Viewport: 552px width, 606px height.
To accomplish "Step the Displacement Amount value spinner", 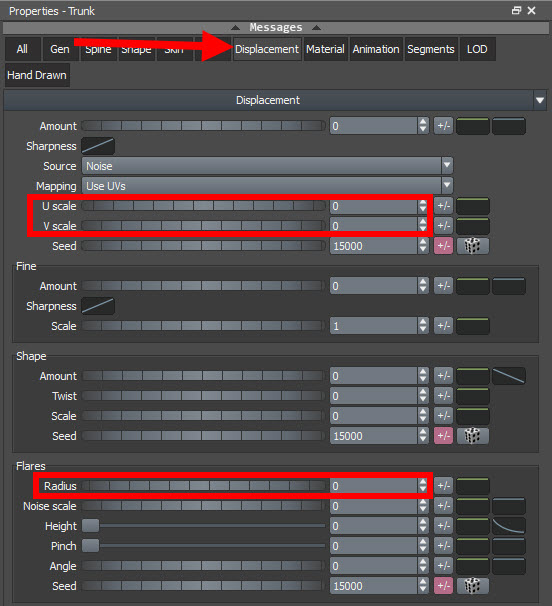I will (423, 126).
